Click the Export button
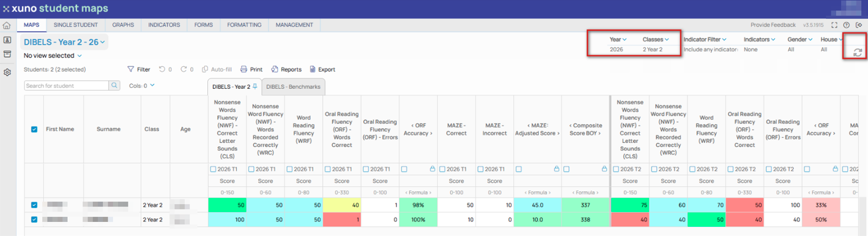 [322, 70]
